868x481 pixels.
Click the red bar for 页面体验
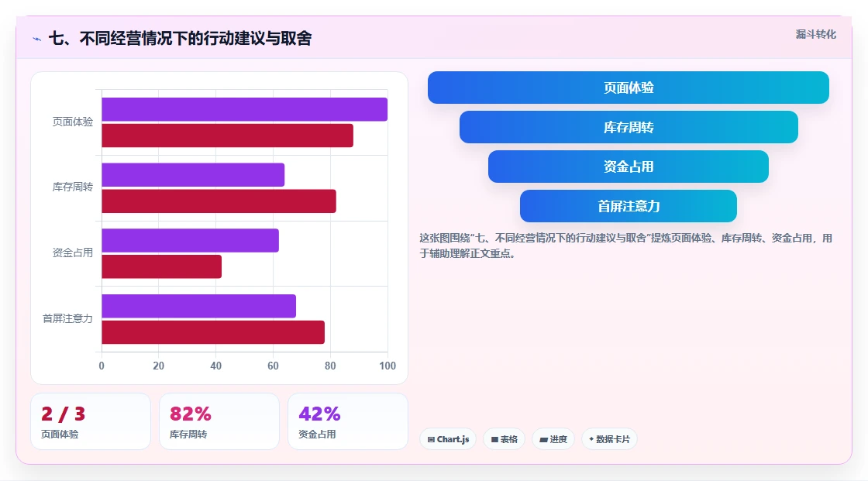228,136
